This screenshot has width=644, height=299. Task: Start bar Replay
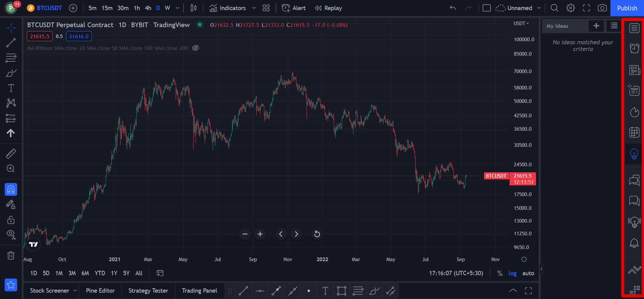point(328,8)
